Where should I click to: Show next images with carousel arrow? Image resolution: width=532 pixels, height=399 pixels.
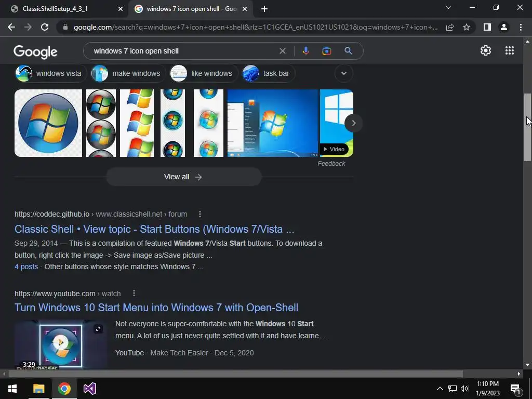point(353,123)
